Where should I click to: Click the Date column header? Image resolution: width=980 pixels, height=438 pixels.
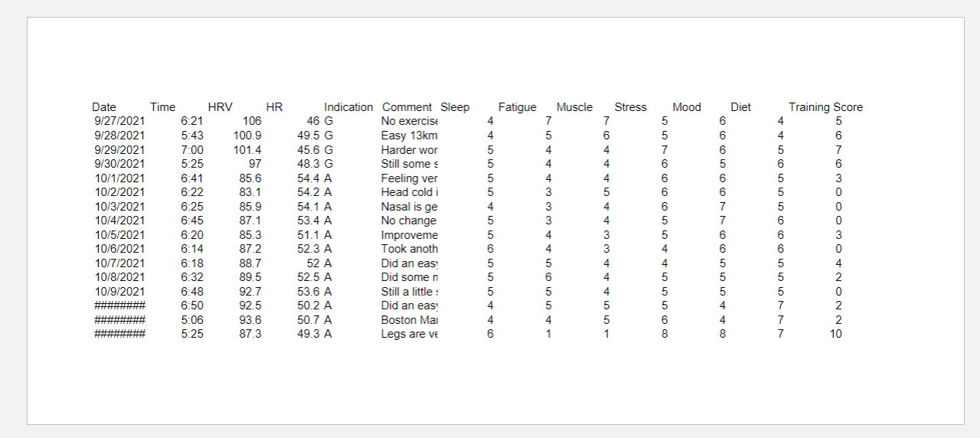[104, 107]
